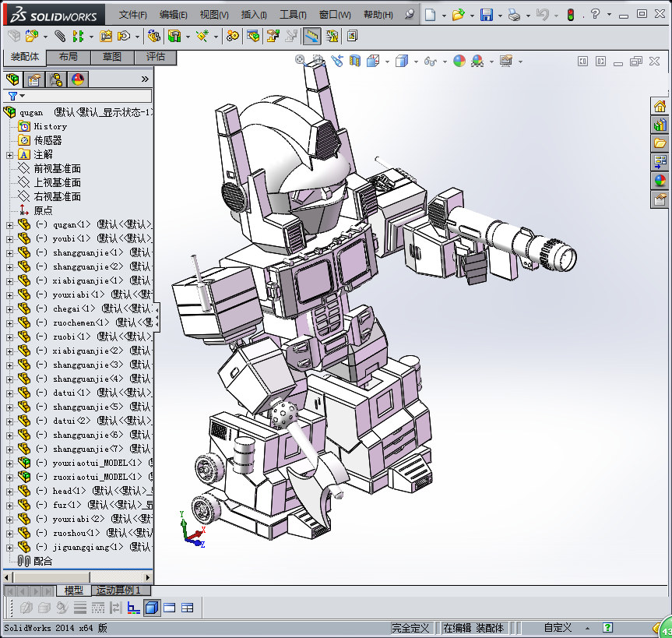Image resolution: width=672 pixels, height=638 pixels.
Task: Open the Display Style dropdown arrow
Action: [x=416, y=62]
